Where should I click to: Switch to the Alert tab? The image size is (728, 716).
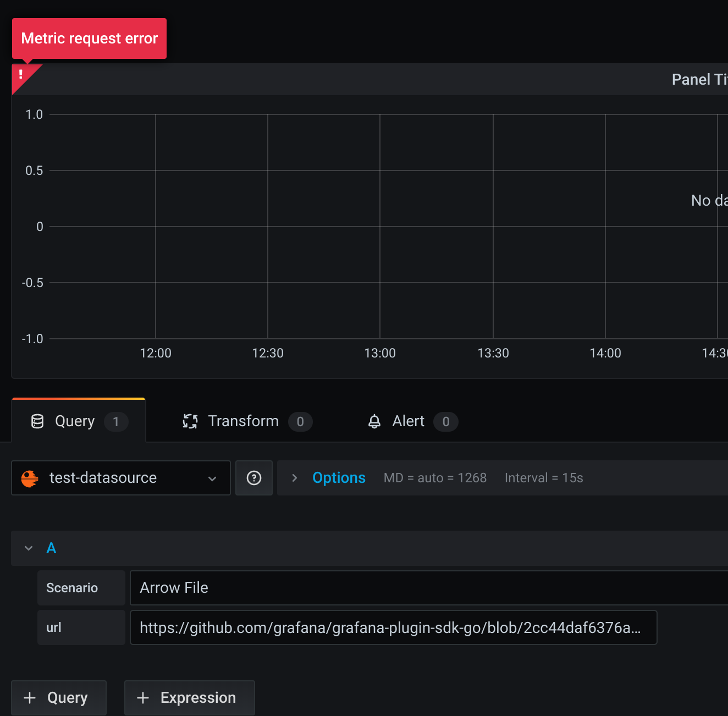(x=408, y=421)
